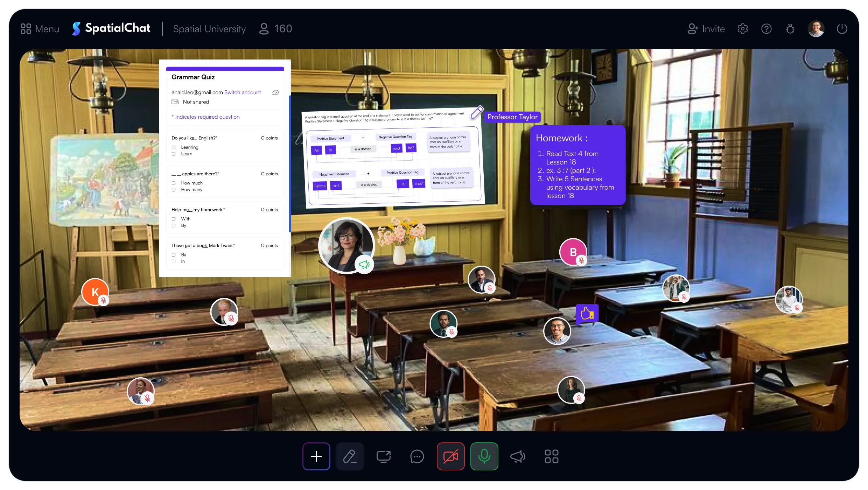Open the bottom grid apps icon
Image resolution: width=868 pixels, height=490 pixels.
pos(551,456)
